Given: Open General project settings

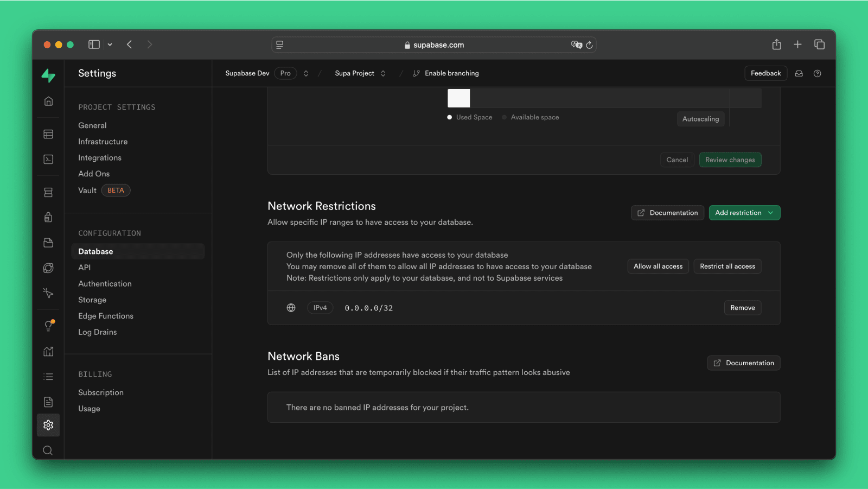Looking at the screenshot, I should (x=92, y=125).
